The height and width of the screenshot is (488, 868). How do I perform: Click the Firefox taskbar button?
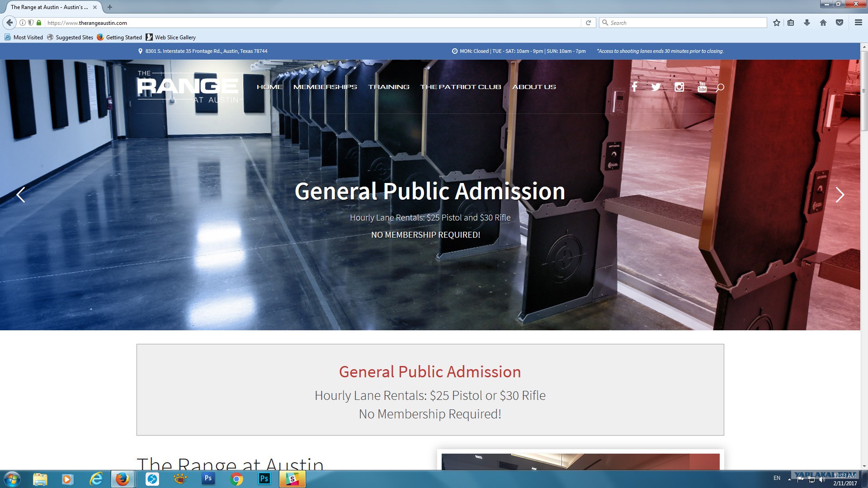tap(123, 479)
